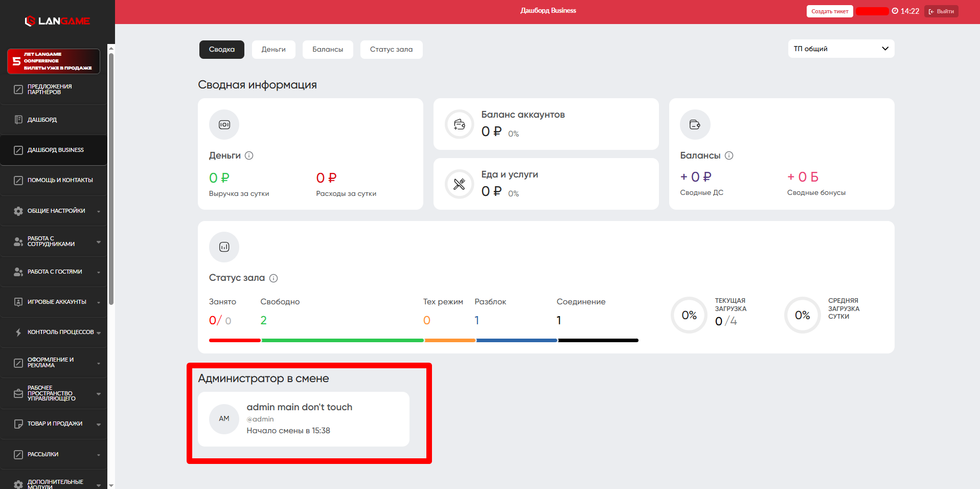
Task: Click the info icon beside Балансы heading
Action: click(x=729, y=155)
